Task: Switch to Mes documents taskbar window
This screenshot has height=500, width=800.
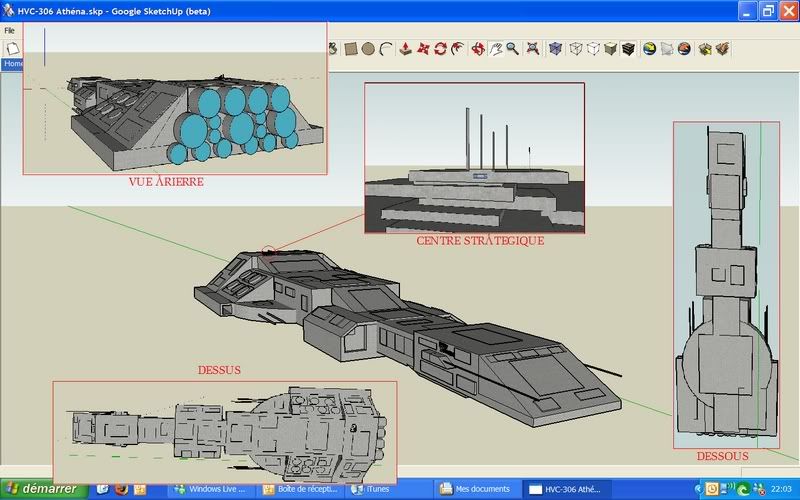Action: click(x=479, y=489)
